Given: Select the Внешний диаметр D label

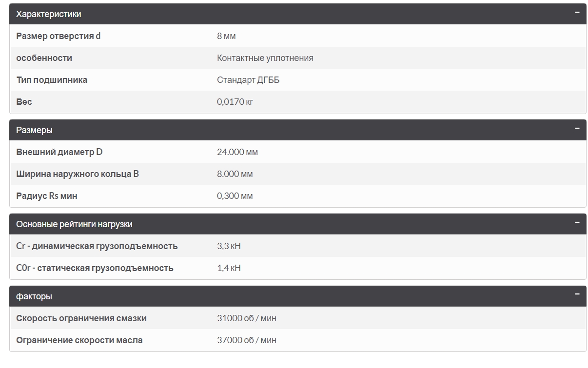Looking at the screenshot, I should point(59,152).
